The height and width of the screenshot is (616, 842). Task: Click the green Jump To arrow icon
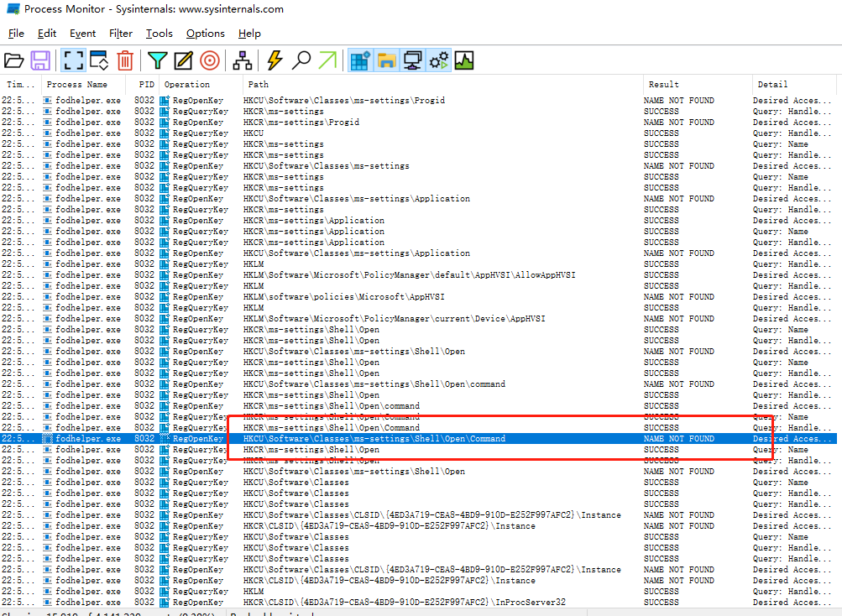point(327,60)
